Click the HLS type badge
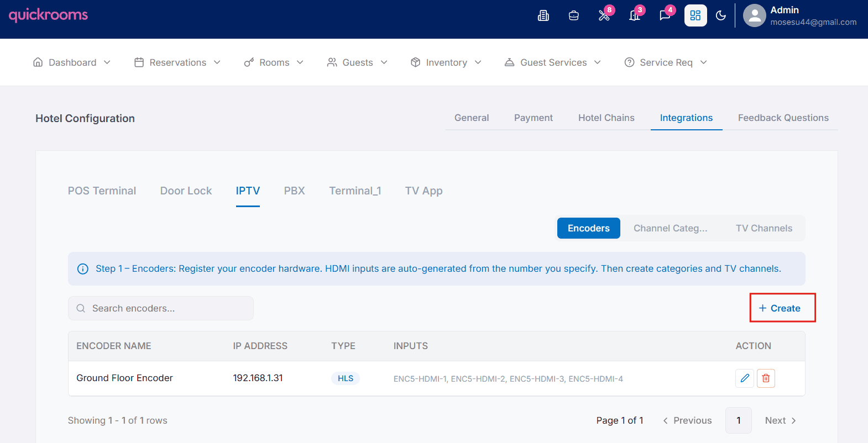 346,378
